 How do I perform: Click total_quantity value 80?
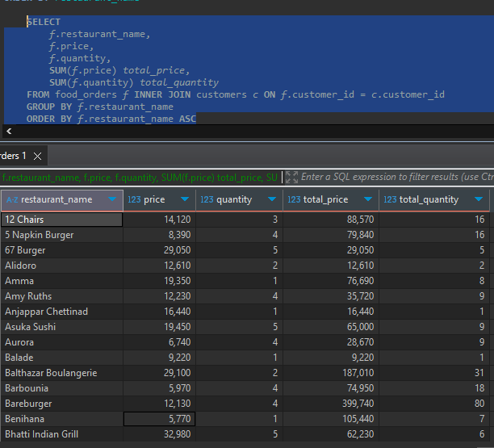tap(434, 404)
